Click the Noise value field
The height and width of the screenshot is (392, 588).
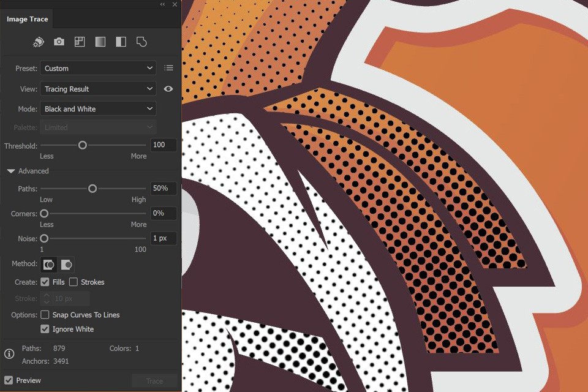[x=163, y=238]
